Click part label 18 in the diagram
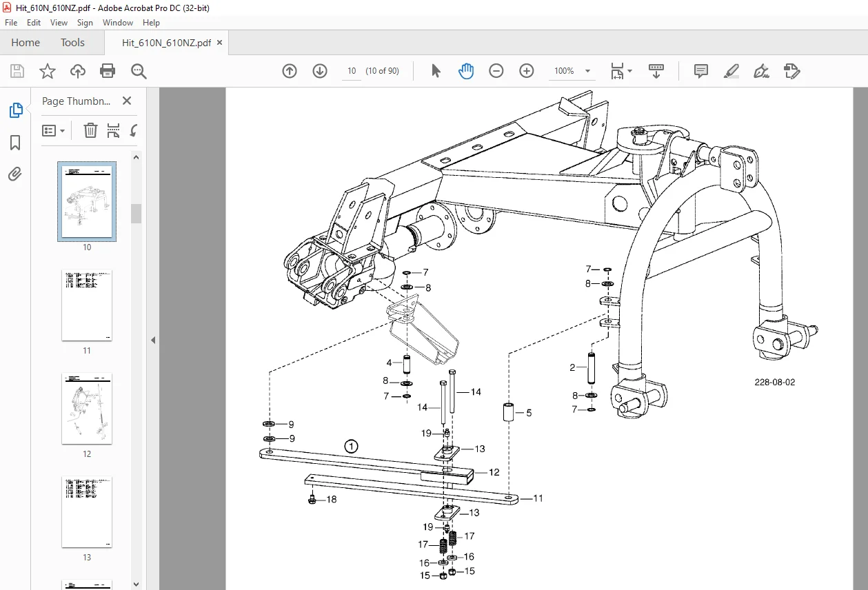The height and width of the screenshot is (590, 868). coord(332,499)
